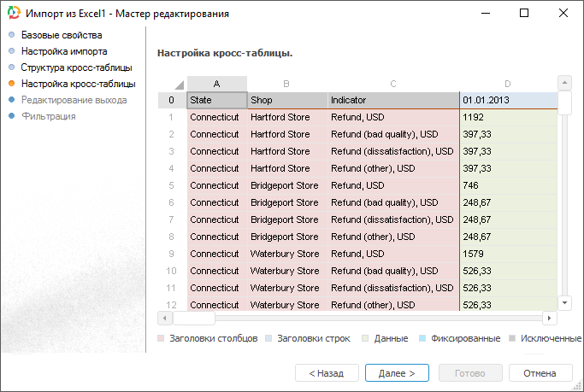This screenshot has width=584, height=392.
Task: Click the select-all corner triangle of grid
Action: point(178,84)
